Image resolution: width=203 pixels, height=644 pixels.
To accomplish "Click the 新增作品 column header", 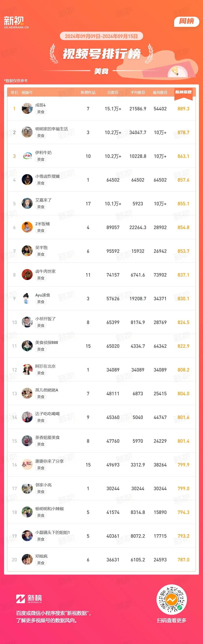I will tap(88, 93).
